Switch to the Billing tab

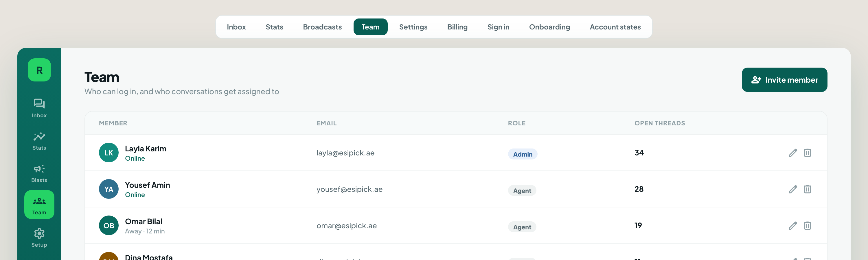pyautogui.click(x=457, y=27)
